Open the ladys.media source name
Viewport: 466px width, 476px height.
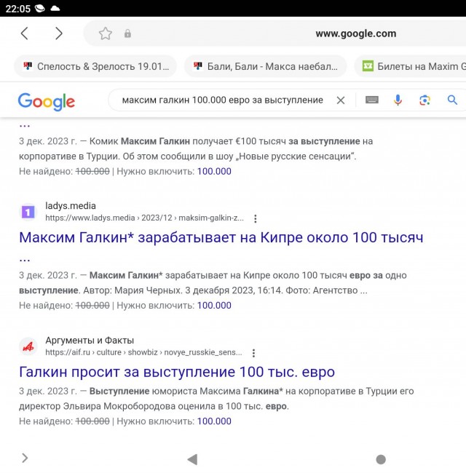pyautogui.click(x=71, y=206)
